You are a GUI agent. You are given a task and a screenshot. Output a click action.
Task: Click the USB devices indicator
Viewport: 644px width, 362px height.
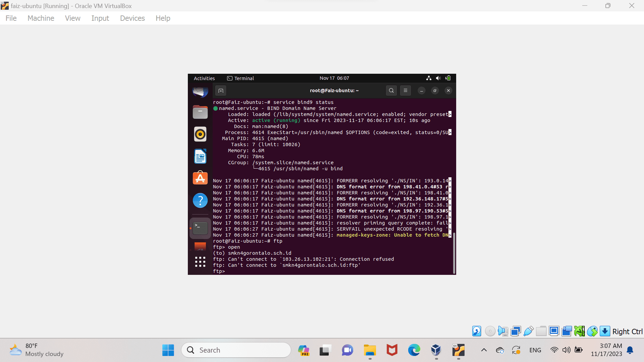pos(528,331)
